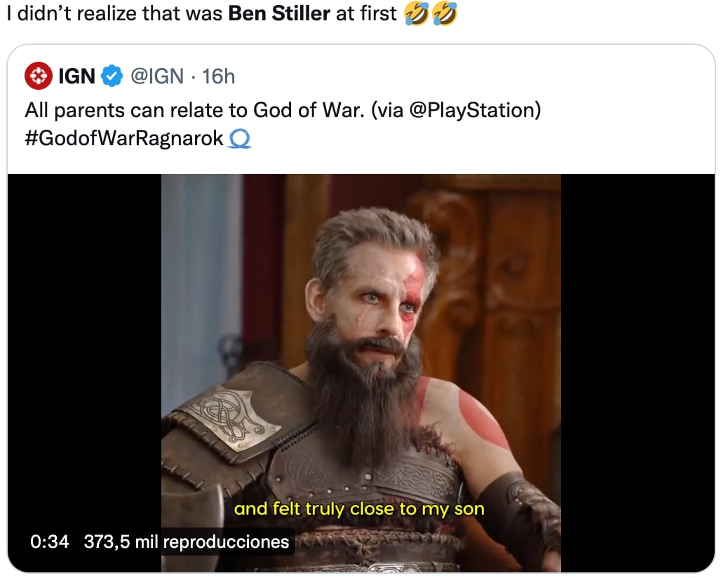Open the #GodofWarRagnarok hashtag
Viewport: 728px width, 578px height.
[x=124, y=140]
